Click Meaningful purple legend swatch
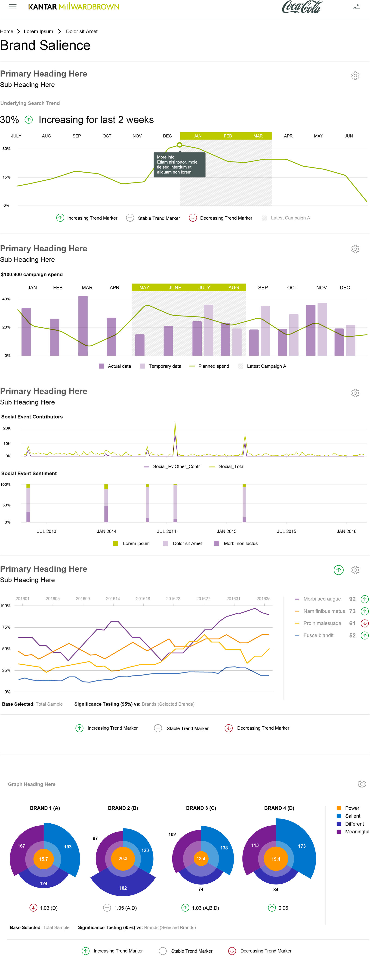The image size is (370, 980). 339,832
